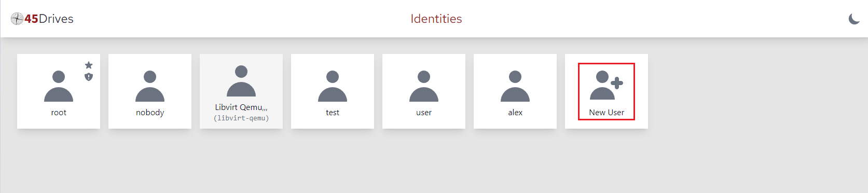Click the "root" name label
868x193 pixels.
(x=59, y=113)
